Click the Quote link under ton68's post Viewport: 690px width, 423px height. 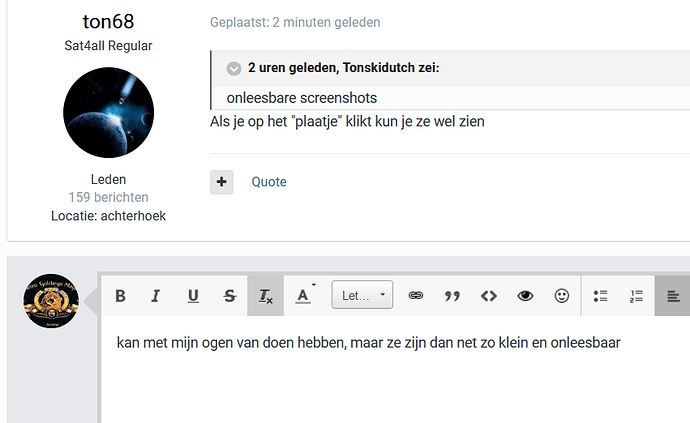point(269,182)
